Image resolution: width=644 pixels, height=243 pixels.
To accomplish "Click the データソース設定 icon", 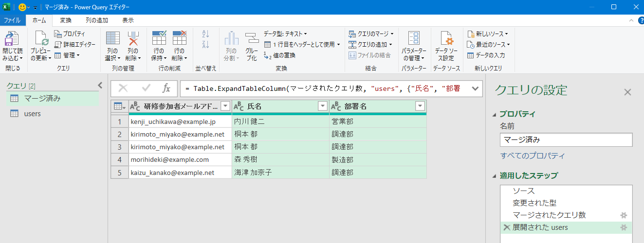I will [x=446, y=38].
